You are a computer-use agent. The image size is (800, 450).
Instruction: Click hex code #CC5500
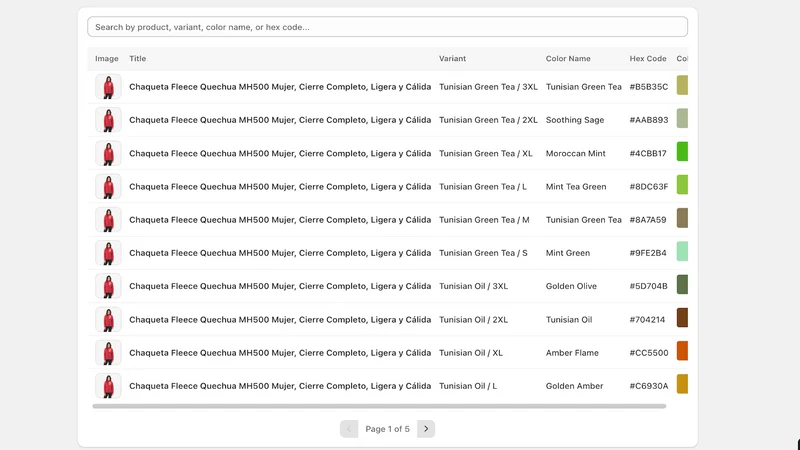[x=648, y=353]
